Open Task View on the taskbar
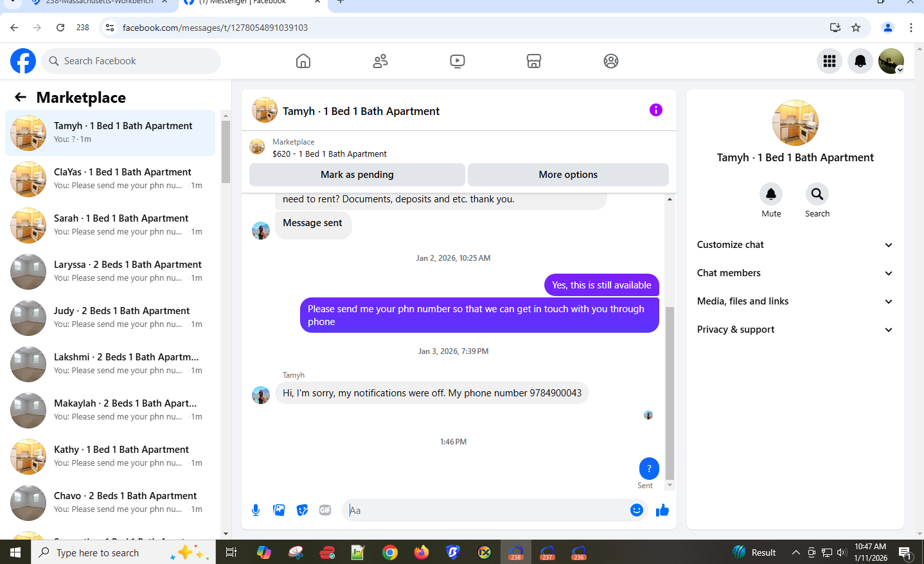 pos(231,552)
